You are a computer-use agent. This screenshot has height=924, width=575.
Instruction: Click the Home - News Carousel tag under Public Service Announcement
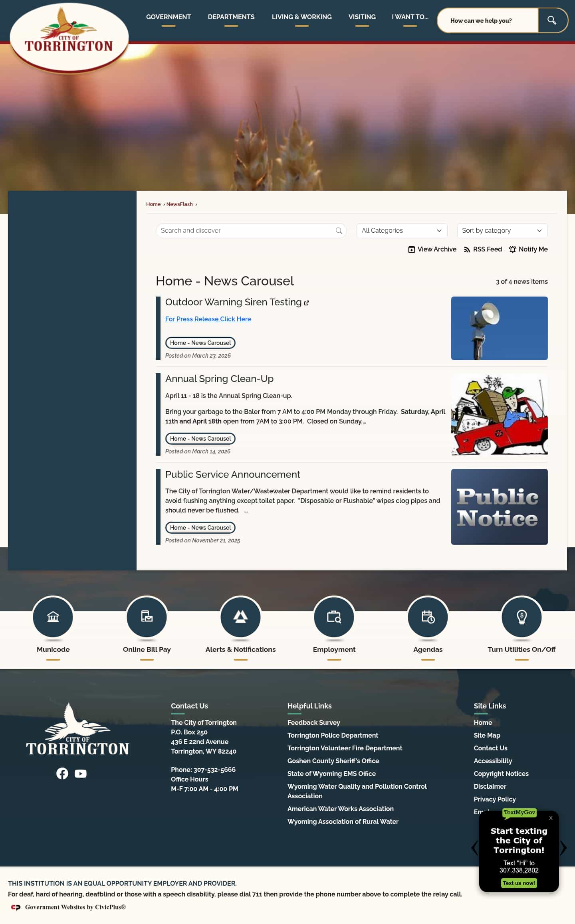200,528
